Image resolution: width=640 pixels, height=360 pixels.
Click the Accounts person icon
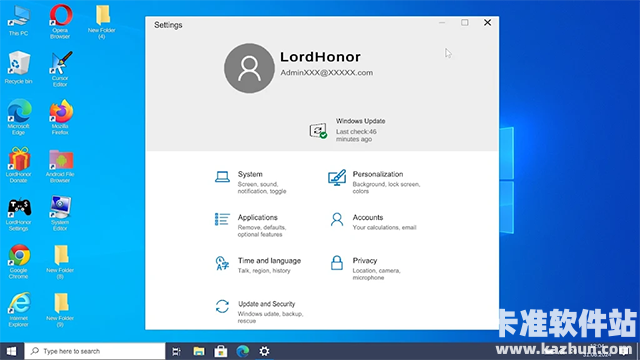coord(337,220)
